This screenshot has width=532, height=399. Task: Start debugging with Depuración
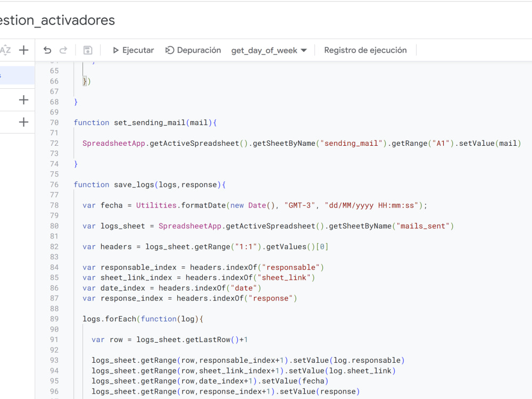coord(193,50)
